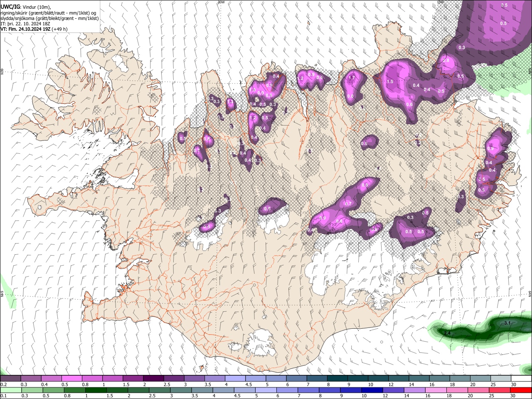Click the UWC/IG title text

[x=10, y=7]
